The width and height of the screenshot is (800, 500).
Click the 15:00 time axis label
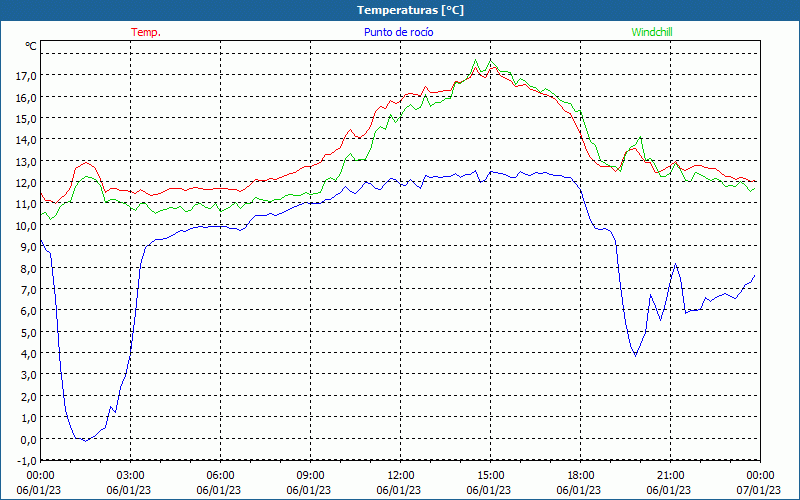[x=491, y=476]
